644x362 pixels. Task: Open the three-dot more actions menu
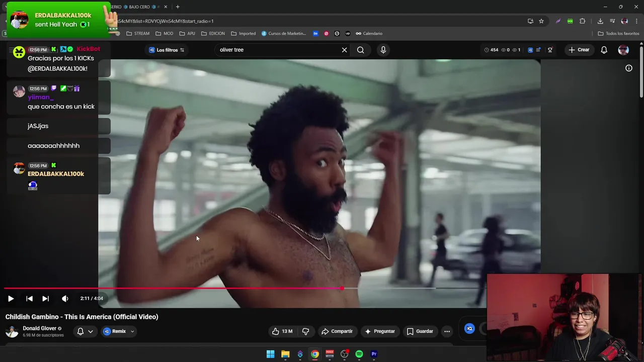pos(447,331)
